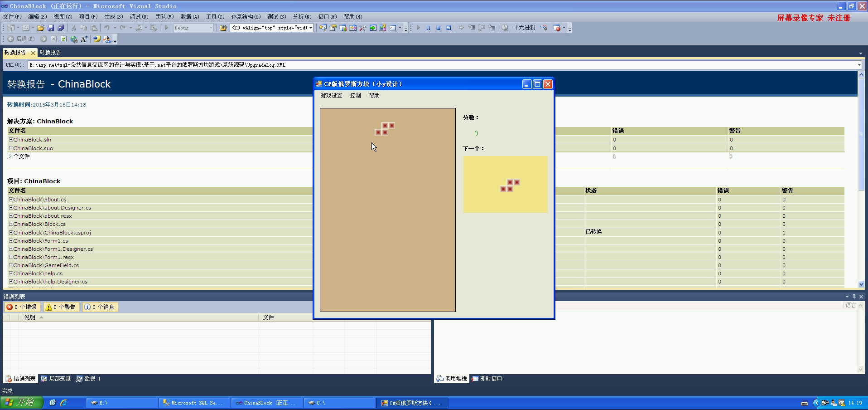Open the Debug configuration dropdown

tap(211, 28)
